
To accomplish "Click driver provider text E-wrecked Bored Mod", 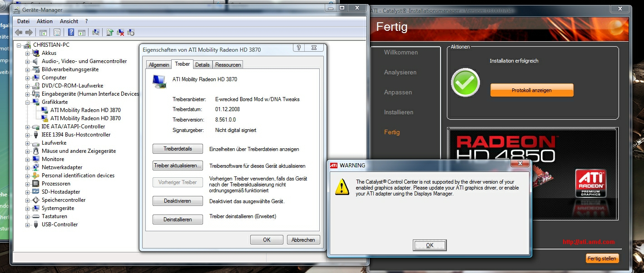I will coord(258,99).
